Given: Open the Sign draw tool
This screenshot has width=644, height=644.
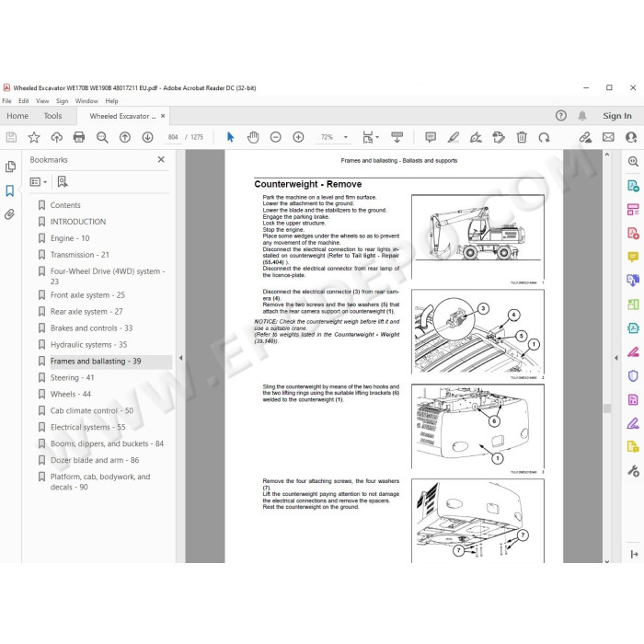Looking at the screenshot, I should 476,137.
